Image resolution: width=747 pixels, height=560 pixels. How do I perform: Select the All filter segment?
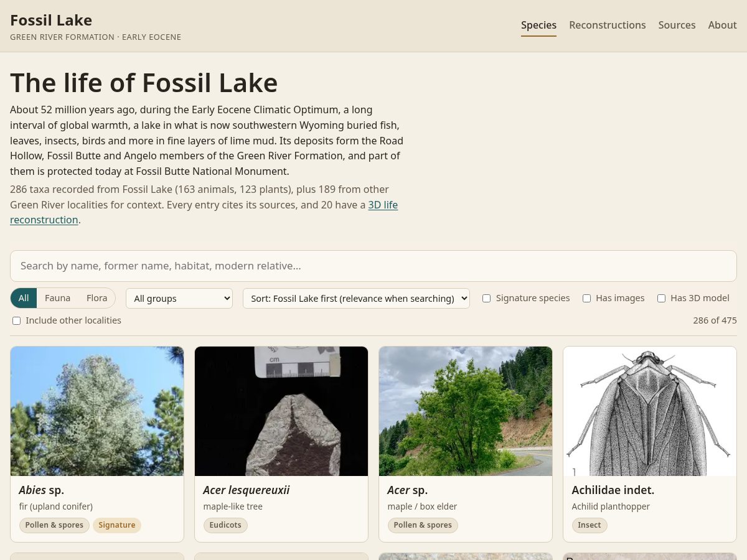point(24,298)
